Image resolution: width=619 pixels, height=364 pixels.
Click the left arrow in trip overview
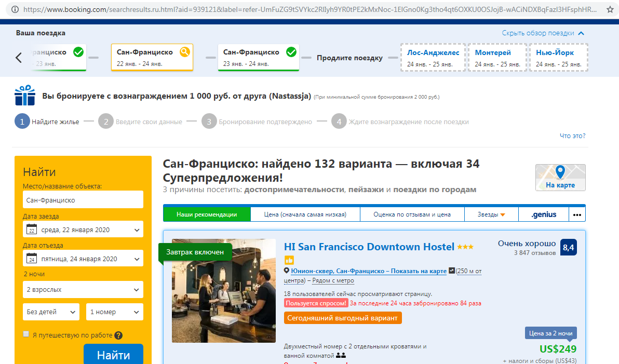[x=19, y=58]
